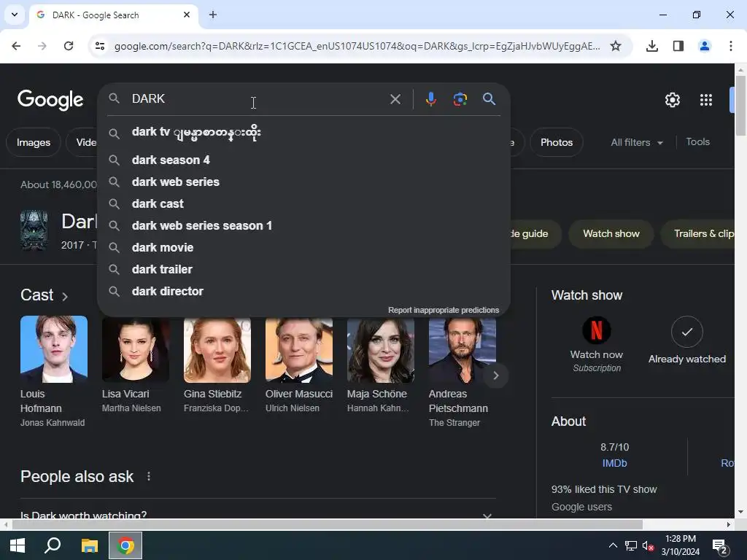The height and width of the screenshot is (560, 747).
Task: Open a new browser tab
Action: click(213, 15)
